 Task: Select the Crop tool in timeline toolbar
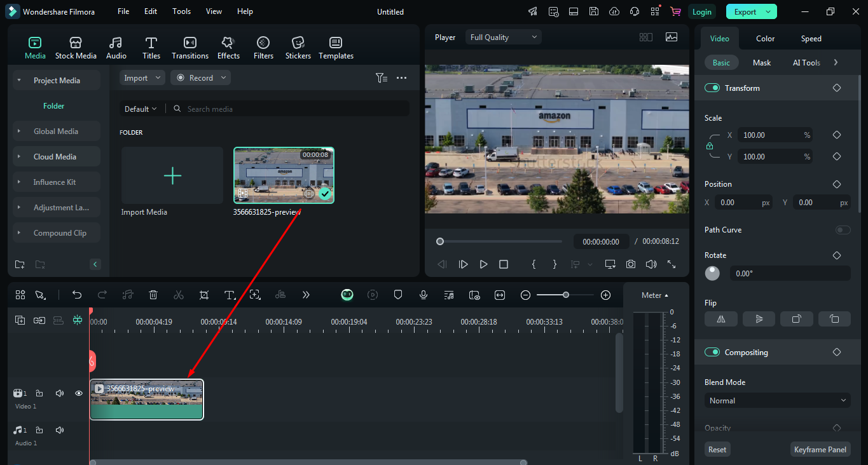pyautogui.click(x=204, y=295)
